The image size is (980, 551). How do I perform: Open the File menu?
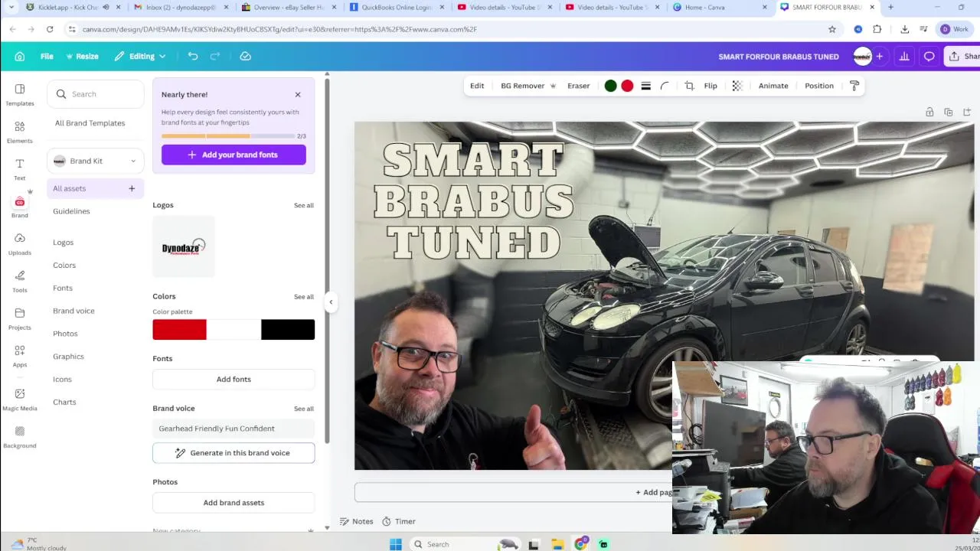click(47, 56)
